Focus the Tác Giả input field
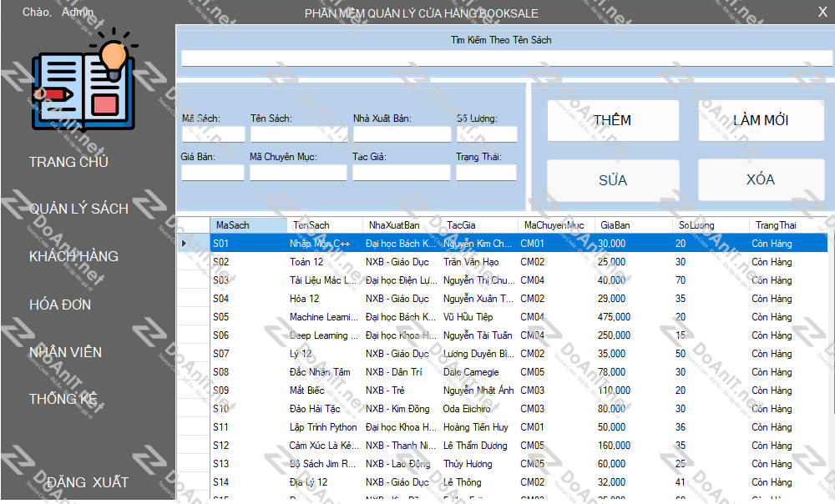Image resolution: width=835 pixels, height=504 pixels. tap(401, 173)
